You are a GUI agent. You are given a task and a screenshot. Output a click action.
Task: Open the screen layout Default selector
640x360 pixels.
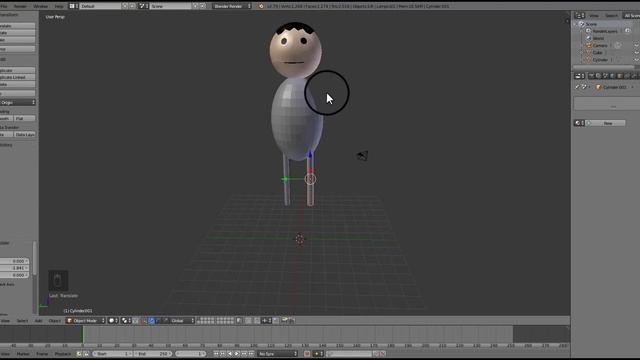click(101, 6)
